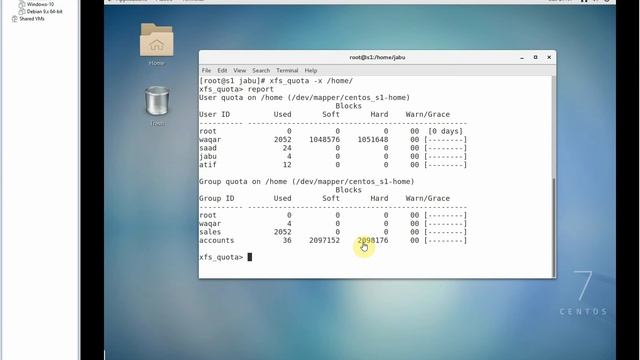
Task: Click the terminal title bar root@s1:/home/jabu
Action: pyautogui.click(x=377, y=58)
